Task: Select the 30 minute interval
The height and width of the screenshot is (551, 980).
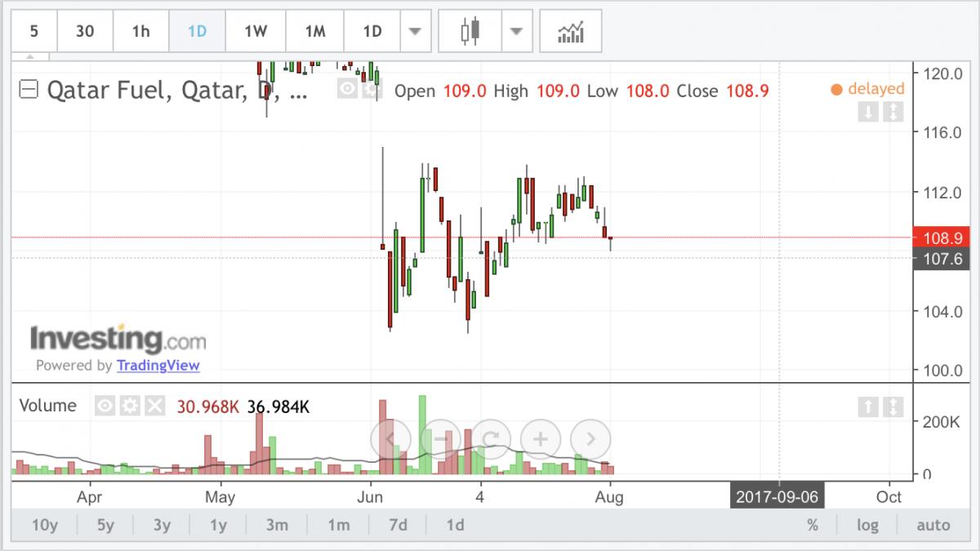Action: pyautogui.click(x=85, y=32)
